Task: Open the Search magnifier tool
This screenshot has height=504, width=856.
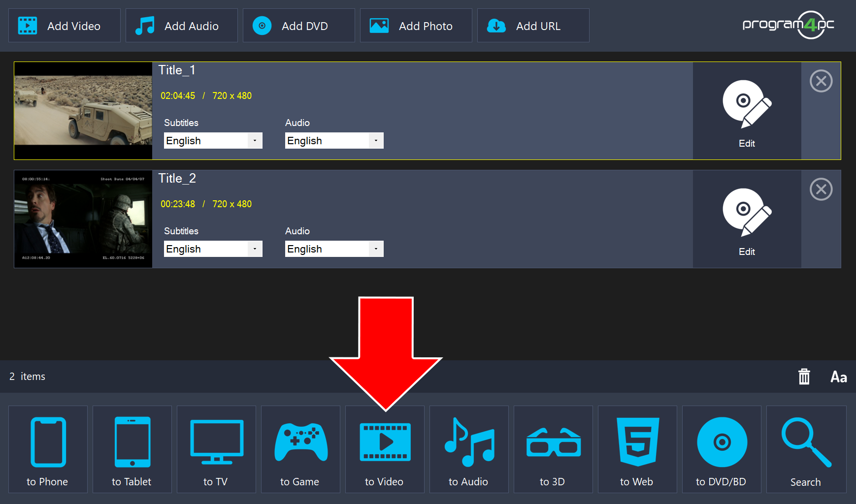Action: click(806, 449)
